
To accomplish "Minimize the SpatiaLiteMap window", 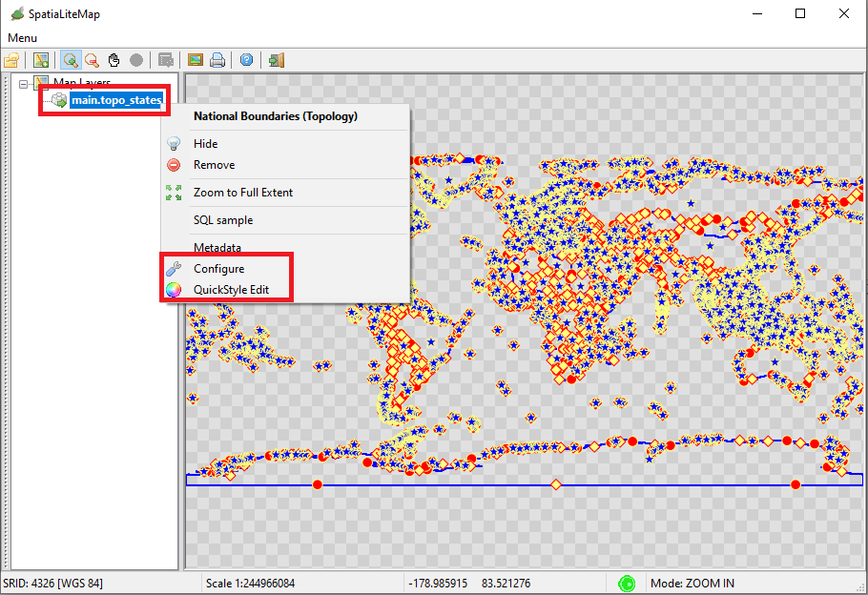I will 757,13.
